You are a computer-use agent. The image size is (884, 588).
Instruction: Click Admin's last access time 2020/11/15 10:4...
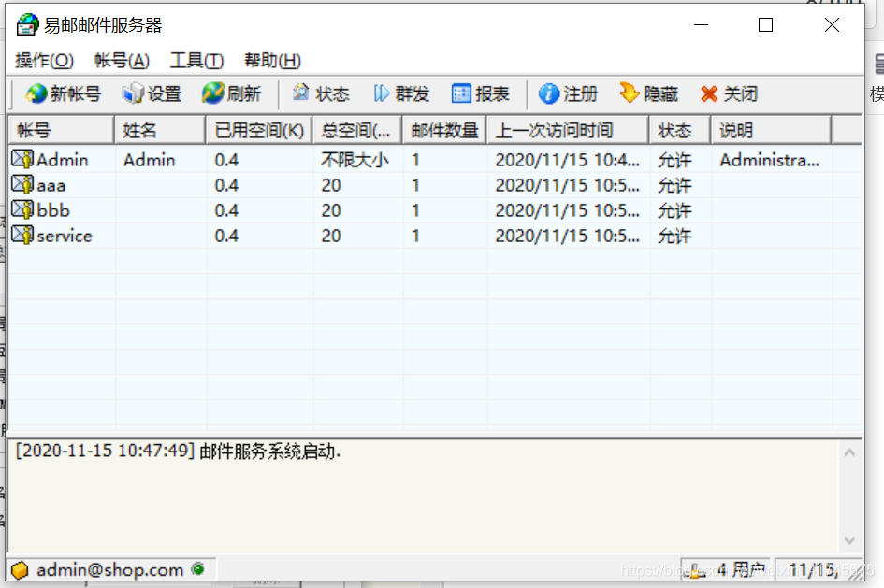(x=568, y=160)
